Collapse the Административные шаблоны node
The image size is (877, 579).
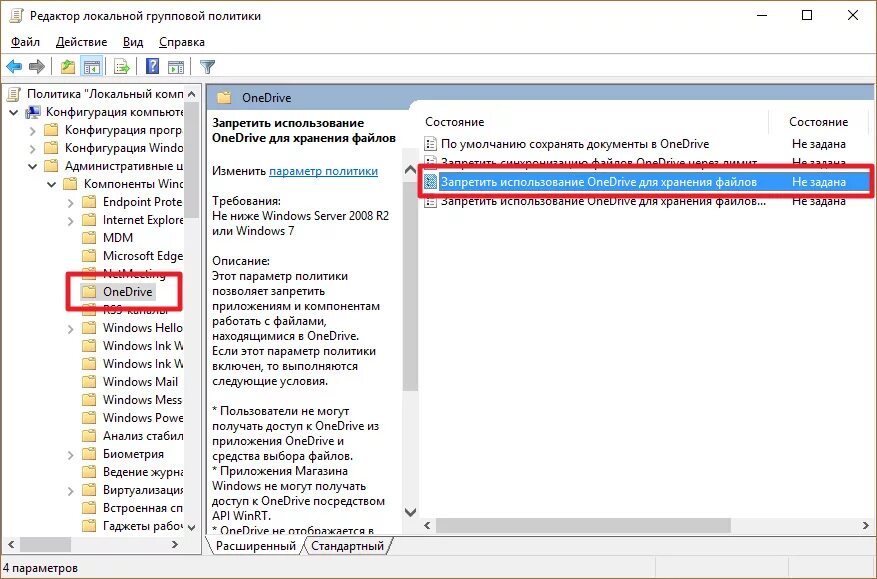click(32, 166)
